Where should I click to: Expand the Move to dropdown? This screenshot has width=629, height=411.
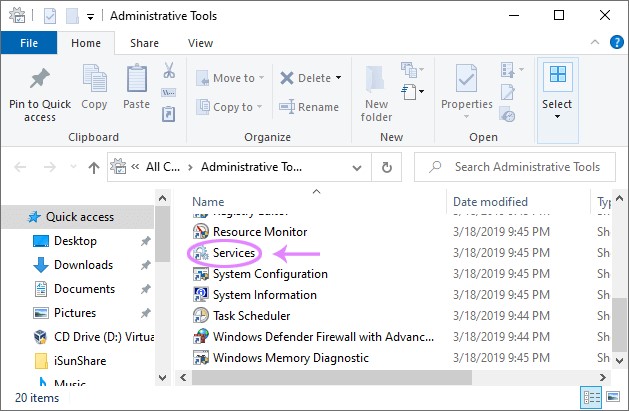click(262, 78)
